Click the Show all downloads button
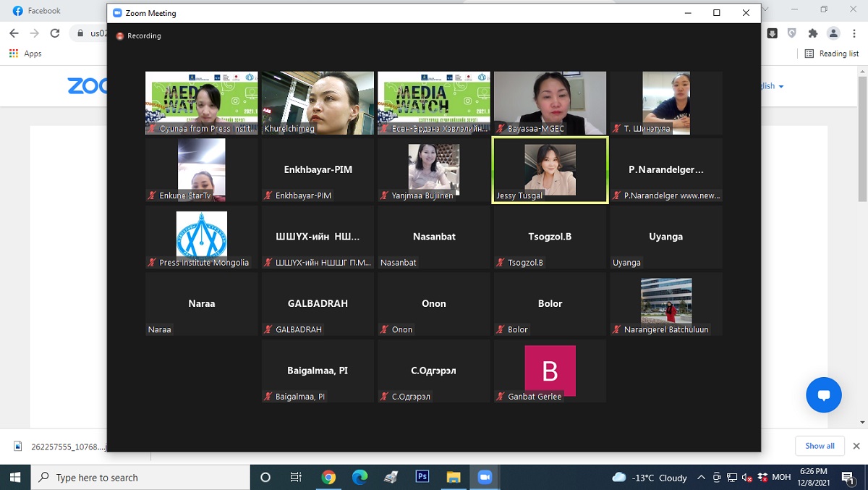 click(820, 446)
